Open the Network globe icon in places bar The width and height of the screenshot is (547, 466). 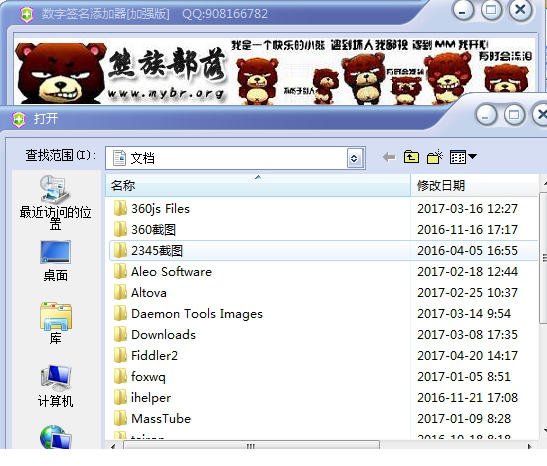coord(55,437)
